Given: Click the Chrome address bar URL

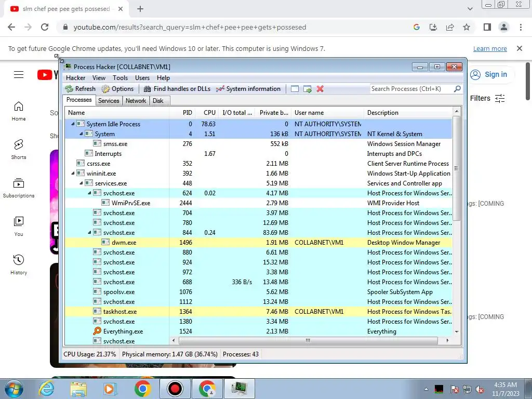Looking at the screenshot, I should click(190, 27).
